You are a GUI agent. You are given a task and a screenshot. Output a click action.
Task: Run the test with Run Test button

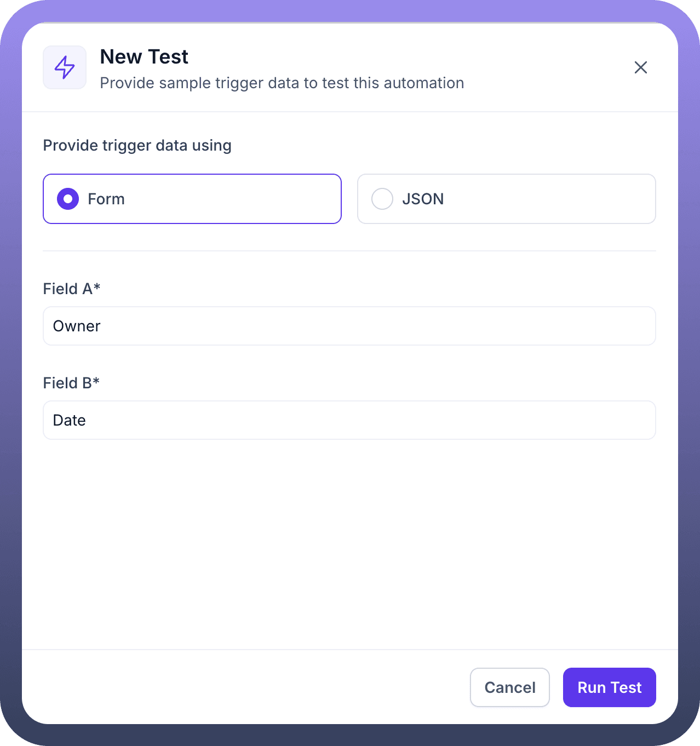click(x=609, y=687)
